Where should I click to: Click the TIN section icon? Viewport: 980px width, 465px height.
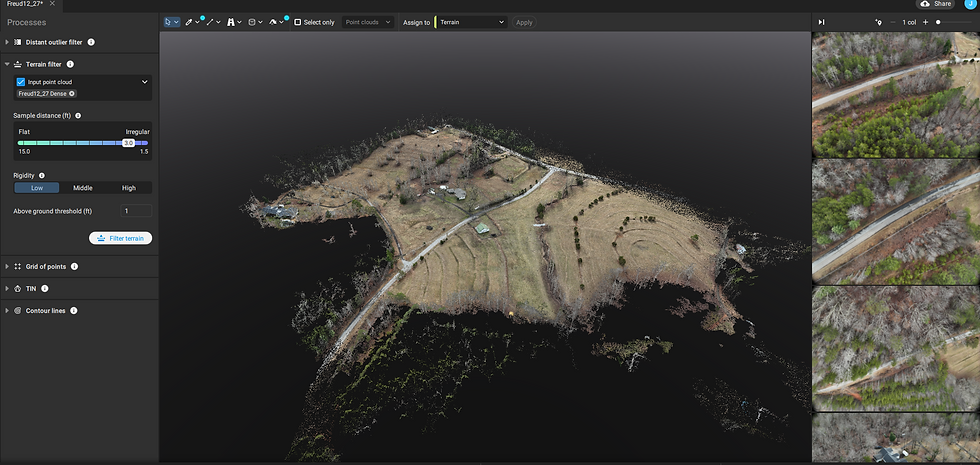pos(18,288)
